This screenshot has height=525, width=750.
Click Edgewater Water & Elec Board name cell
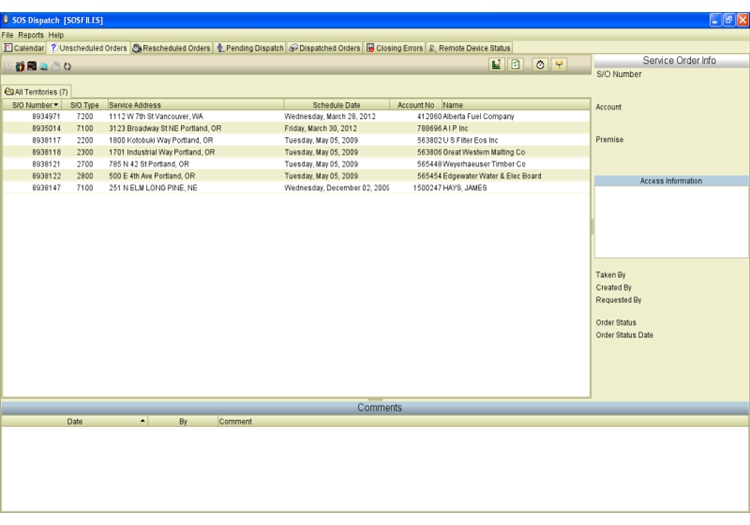tap(492, 176)
